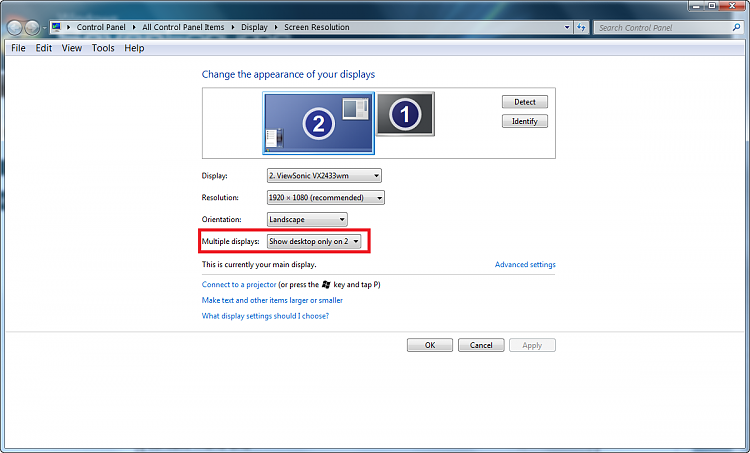Expand the arrow after Display breadcrumb
750x453 pixels.
[276, 27]
